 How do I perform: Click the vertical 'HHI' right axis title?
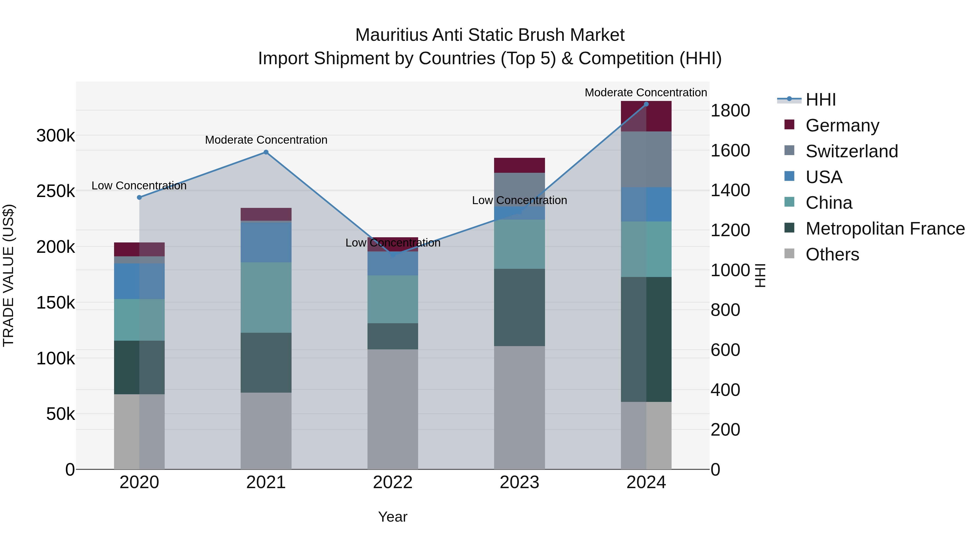point(760,275)
